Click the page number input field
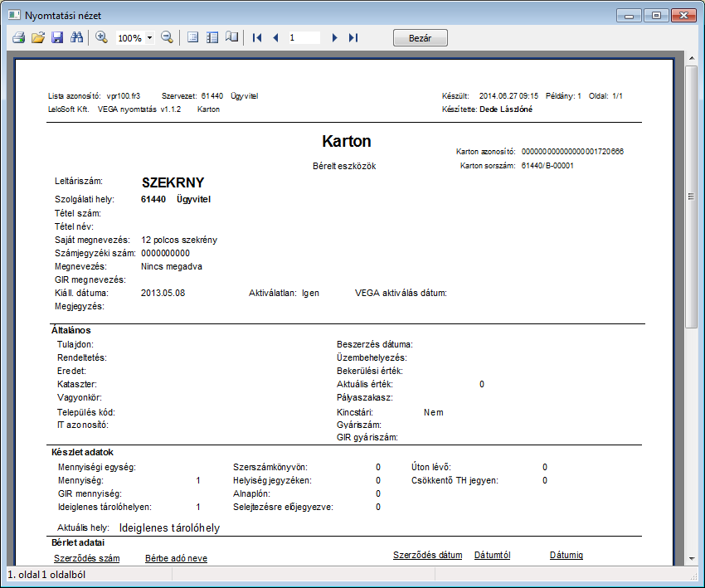 [304, 38]
